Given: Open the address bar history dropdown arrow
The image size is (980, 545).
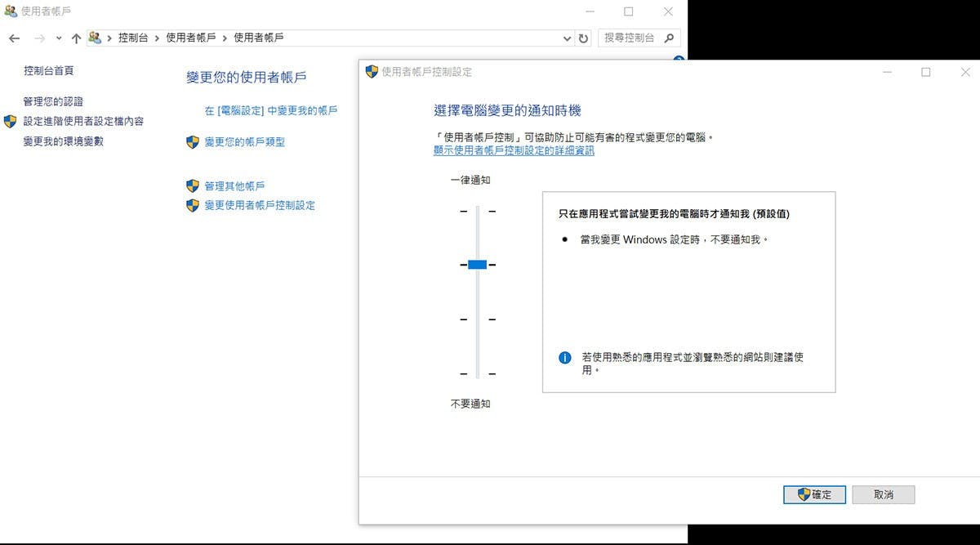Looking at the screenshot, I should coord(568,38).
